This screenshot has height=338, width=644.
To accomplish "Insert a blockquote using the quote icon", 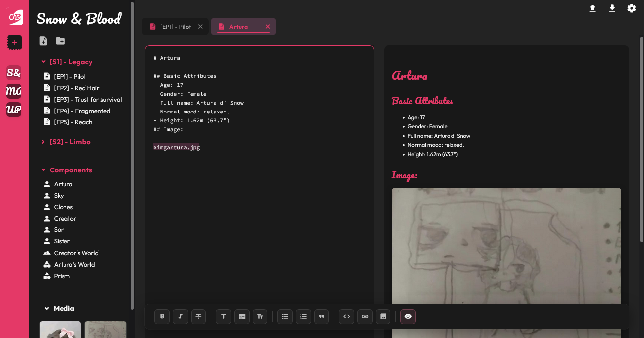I will 322,316.
